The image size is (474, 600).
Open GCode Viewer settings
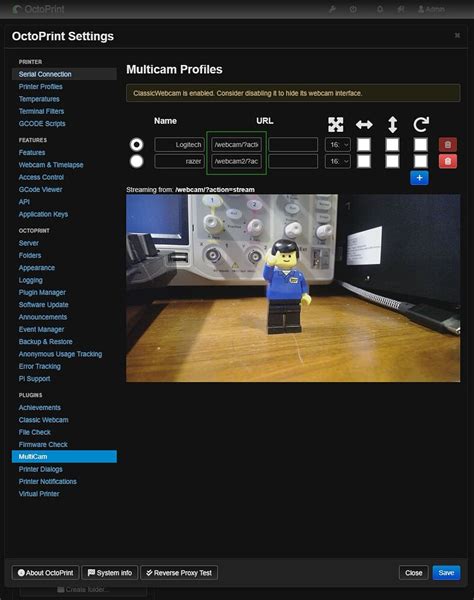(x=40, y=189)
